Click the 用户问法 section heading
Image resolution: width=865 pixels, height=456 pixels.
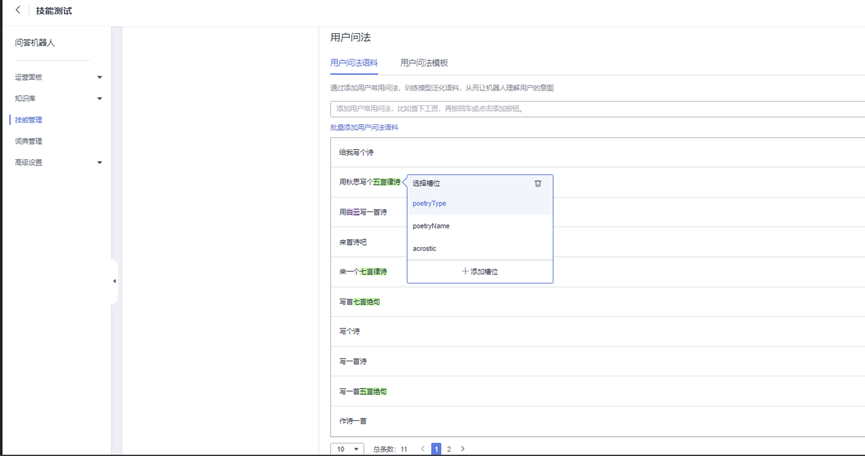pos(350,37)
